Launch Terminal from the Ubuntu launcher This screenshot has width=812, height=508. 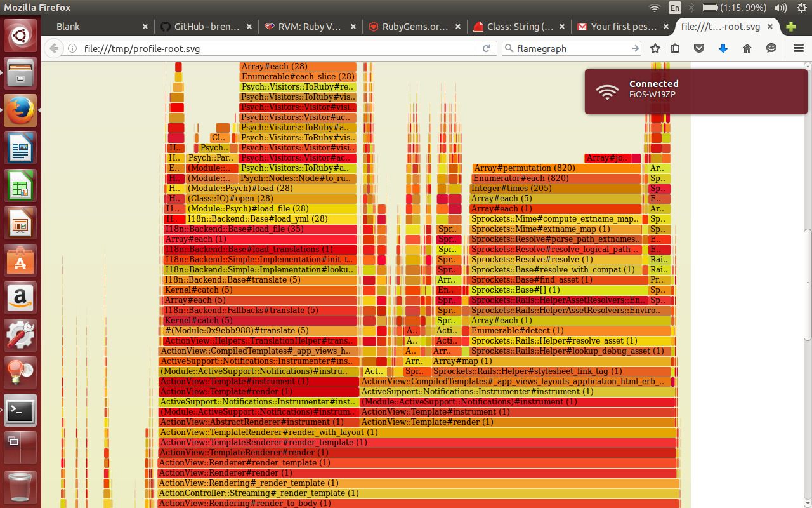pyautogui.click(x=20, y=411)
